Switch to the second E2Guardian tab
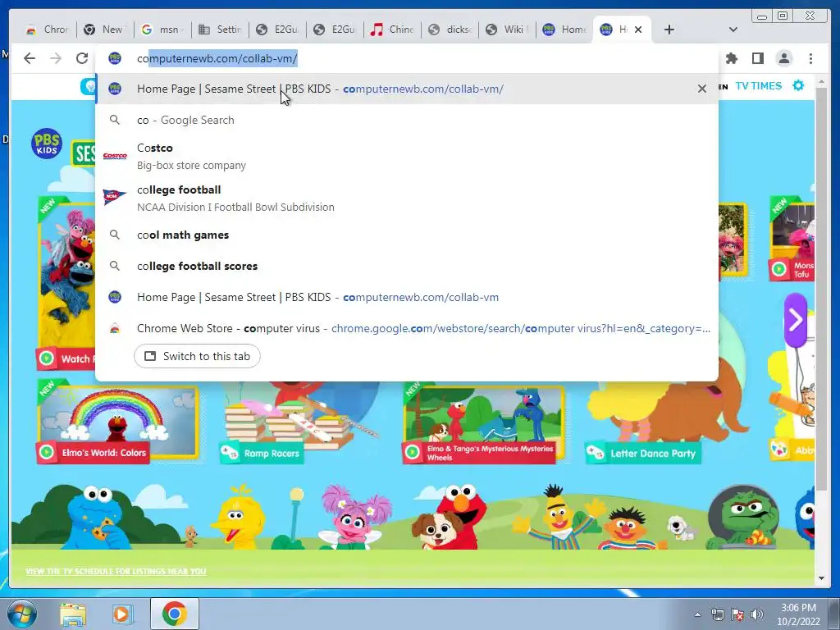The width and height of the screenshot is (840, 630). pos(335,30)
